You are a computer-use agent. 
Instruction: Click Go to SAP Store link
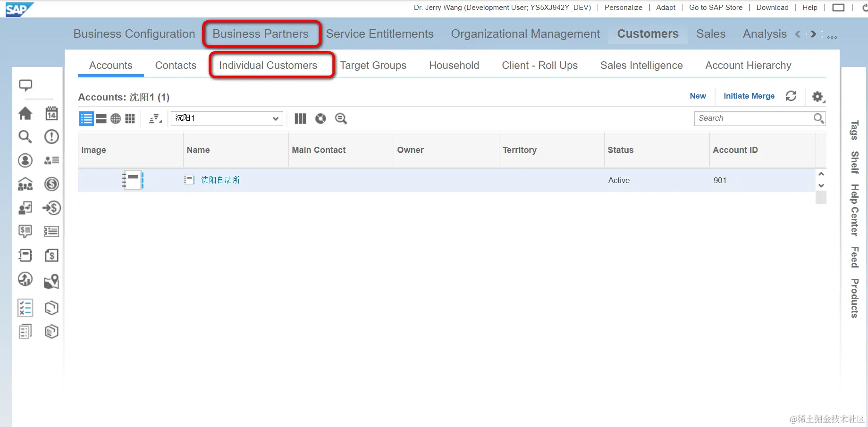click(716, 8)
